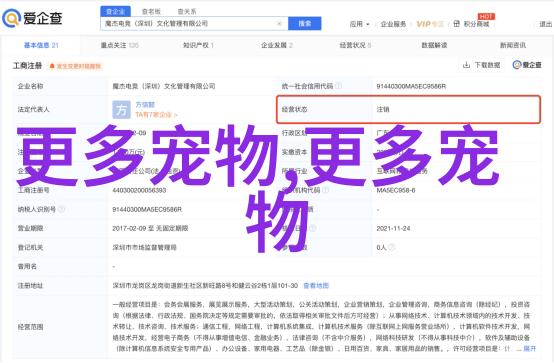
Task: Switch to the 查老板 search tab
Action: [x=151, y=12]
